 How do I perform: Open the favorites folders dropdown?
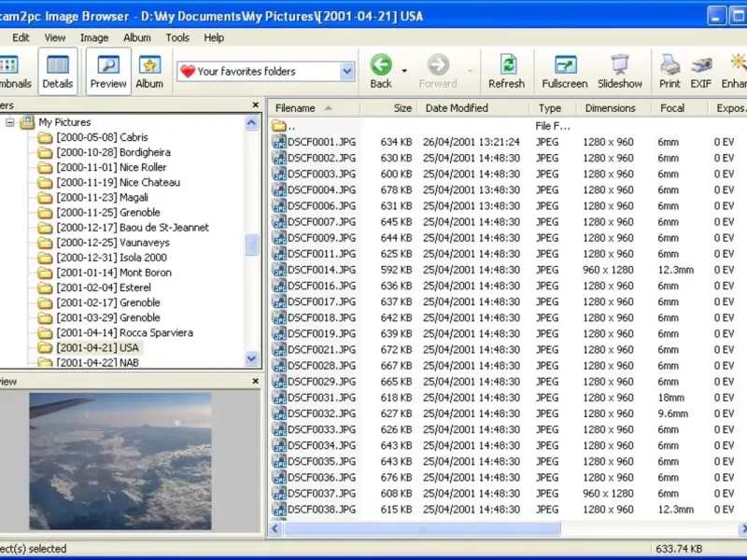(x=347, y=71)
